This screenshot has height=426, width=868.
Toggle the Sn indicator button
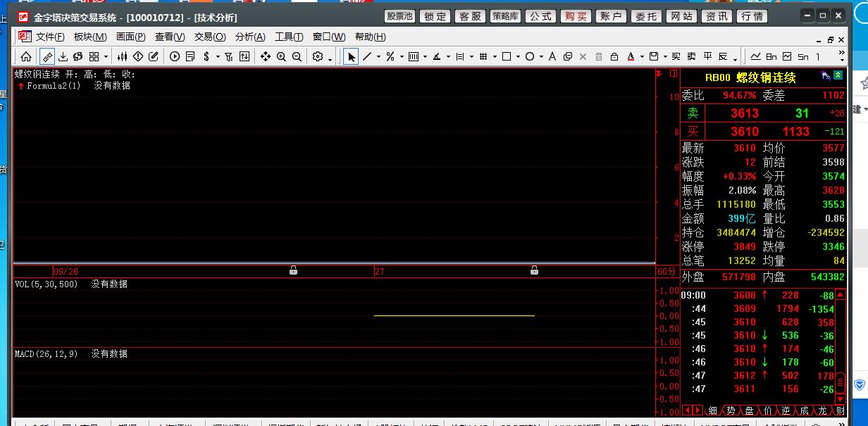coord(802,57)
